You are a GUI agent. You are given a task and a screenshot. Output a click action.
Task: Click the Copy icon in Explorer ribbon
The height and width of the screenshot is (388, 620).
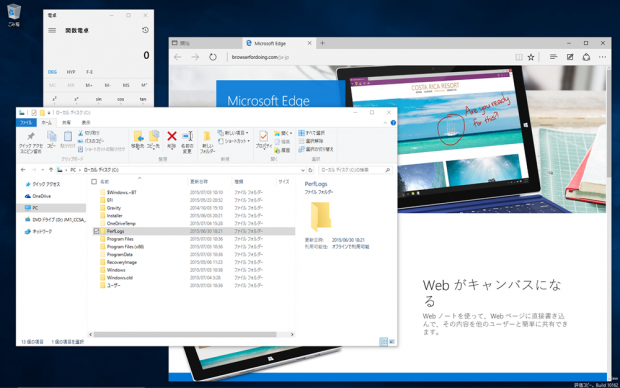pyautogui.click(x=51, y=140)
